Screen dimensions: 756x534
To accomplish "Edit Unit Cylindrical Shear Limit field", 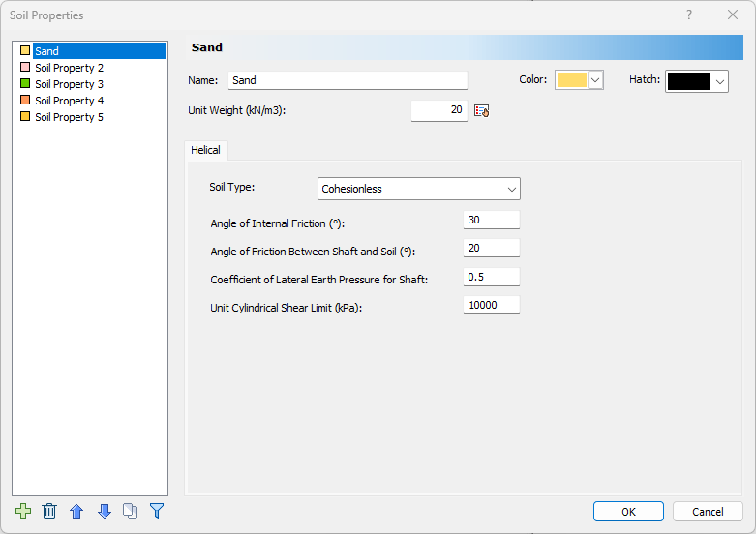I will click(492, 305).
